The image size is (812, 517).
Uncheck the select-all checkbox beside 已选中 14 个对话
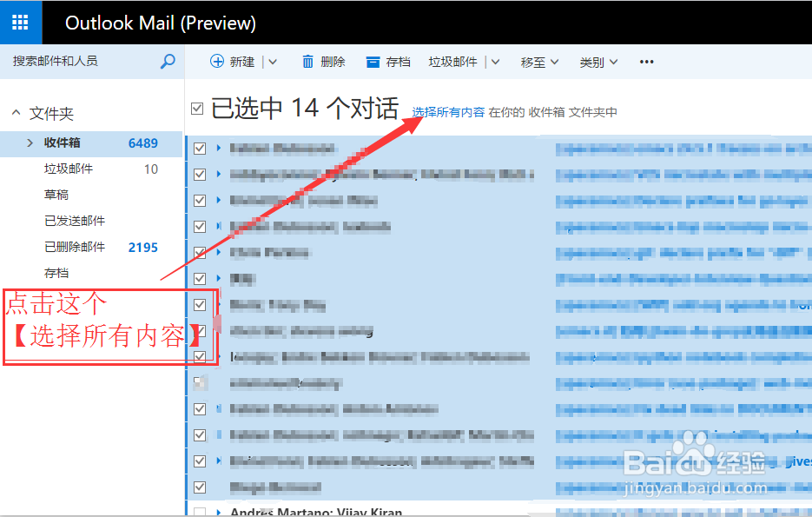pyautogui.click(x=197, y=109)
